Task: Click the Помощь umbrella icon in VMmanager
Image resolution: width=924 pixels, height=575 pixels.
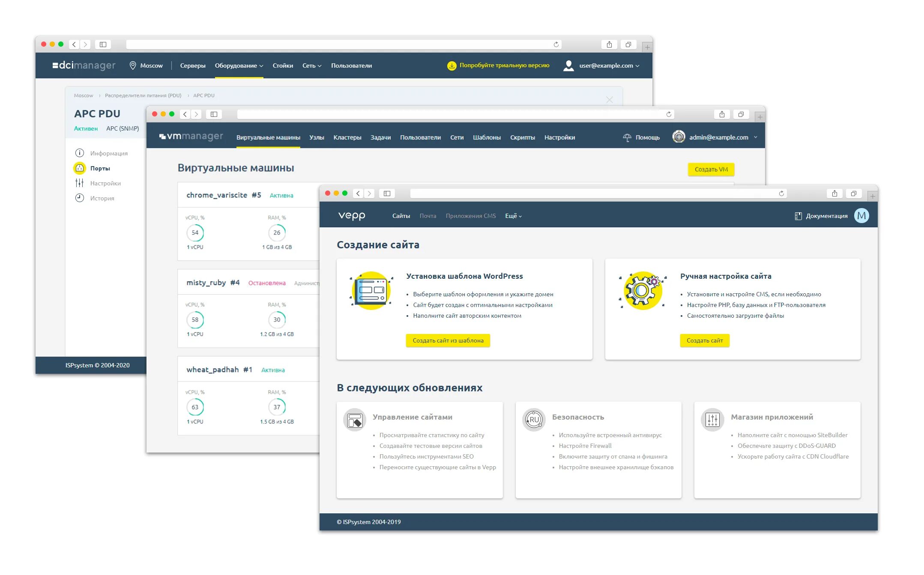Action: pos(627,137)
